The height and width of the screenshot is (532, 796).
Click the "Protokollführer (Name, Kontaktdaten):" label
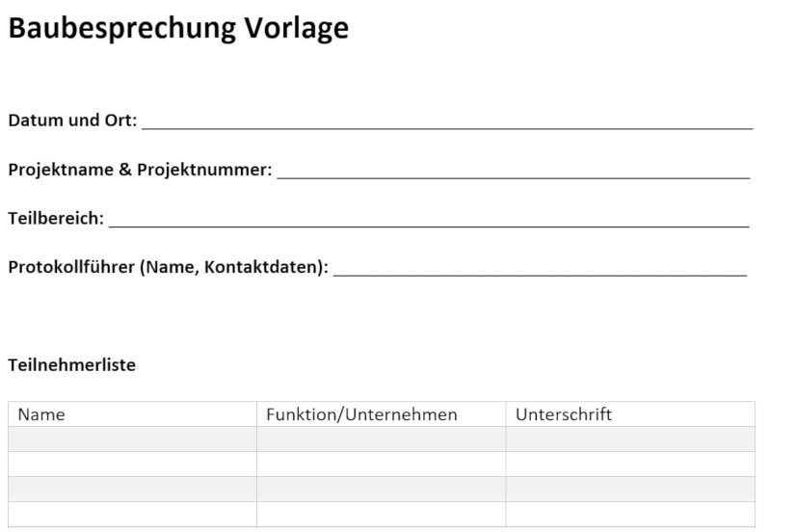click(168, 268)
